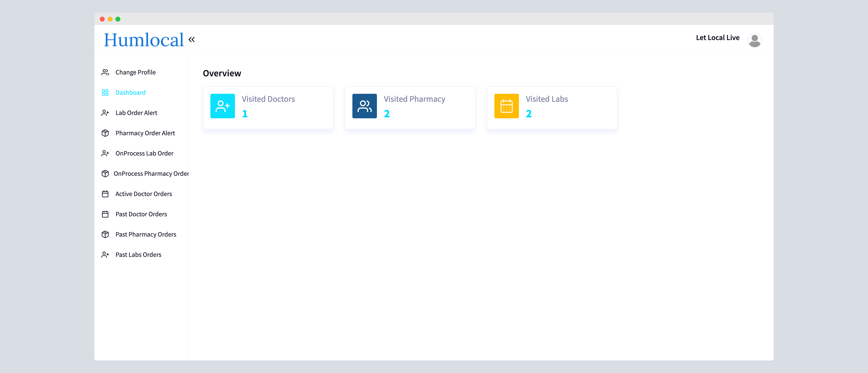Viewport: 868px width, 373px height.
Task: Click the Humlocal logo
Action: [x=144, y=40]
